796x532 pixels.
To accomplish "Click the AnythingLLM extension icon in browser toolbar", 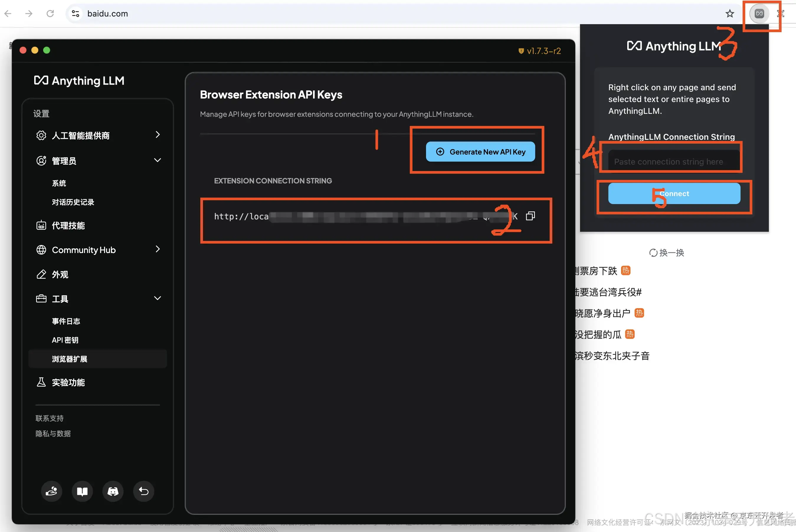I will tap(759, 14).
